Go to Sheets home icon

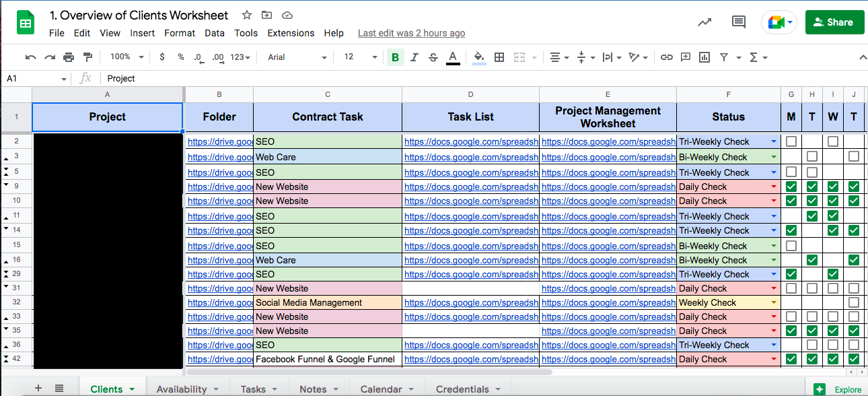(26, 23)
